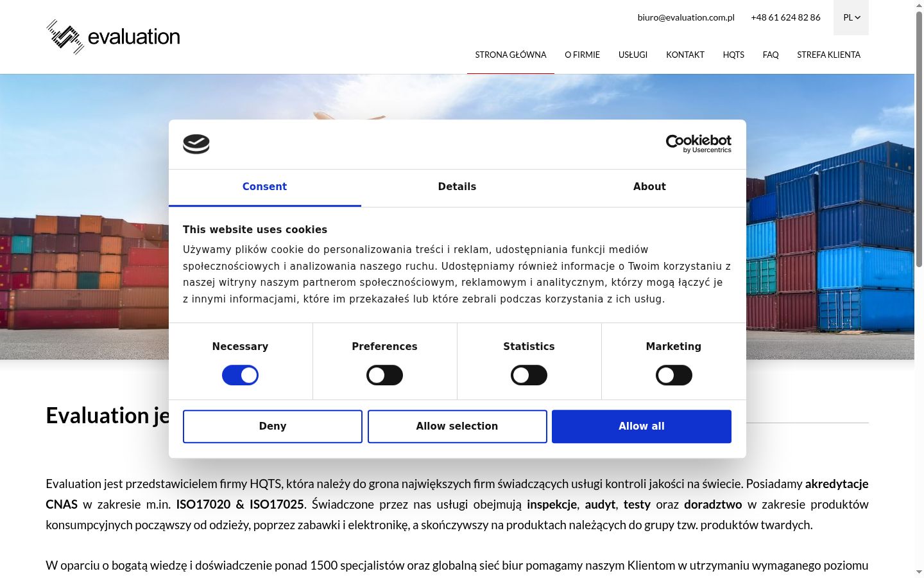Click the Cookiebot oval logo icon
Screen dimensions: 924x578
196,144
